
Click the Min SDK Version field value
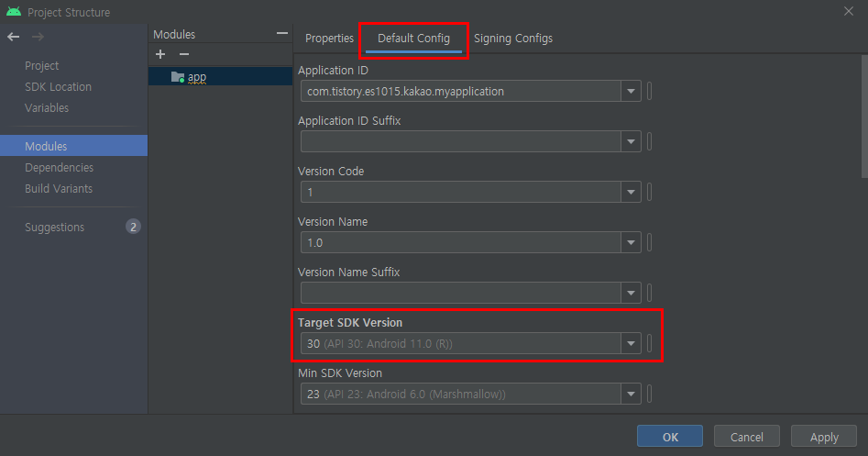point(460,394)
